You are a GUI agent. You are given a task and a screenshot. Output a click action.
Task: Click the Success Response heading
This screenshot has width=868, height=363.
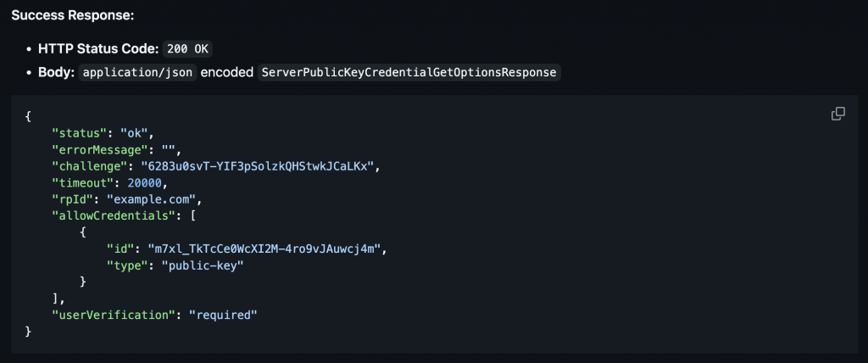73,15
